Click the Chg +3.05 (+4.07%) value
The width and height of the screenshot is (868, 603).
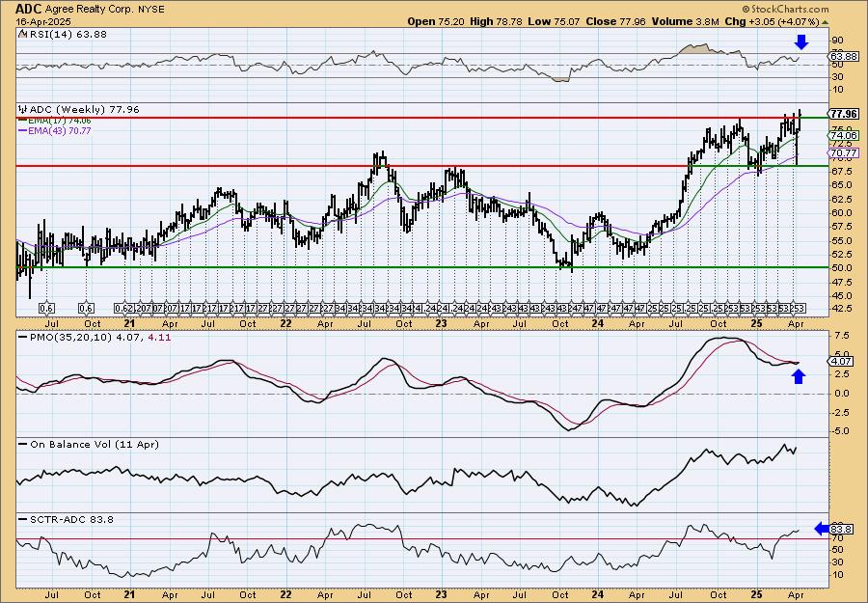point(772,21)
